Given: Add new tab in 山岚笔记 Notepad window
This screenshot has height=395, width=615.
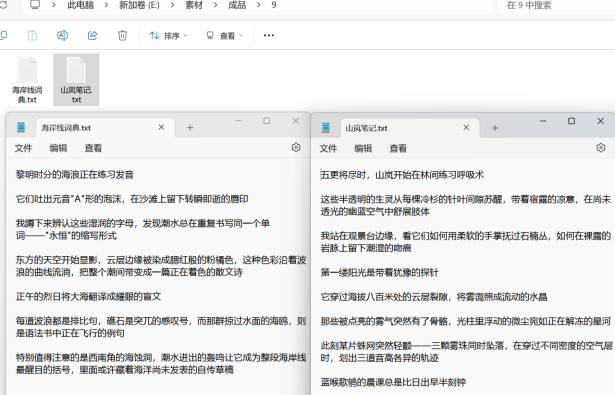Looking at the screenshot, I should (495, 128).
